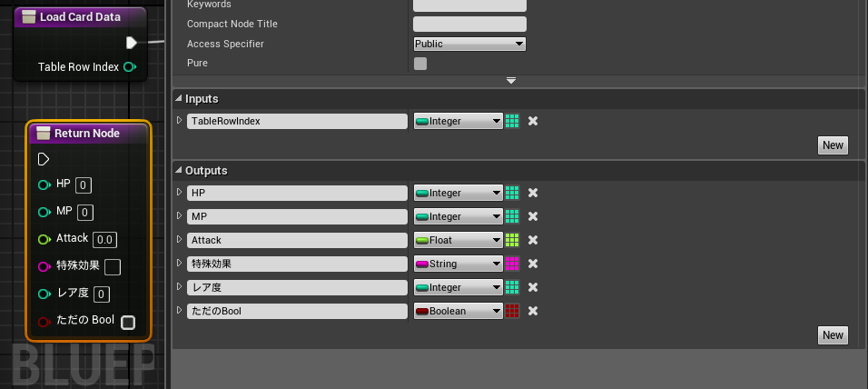Toggle array grid icon for MP output
Image resolution: width=868 pixels, height=389 pixels.
click(x=512, y=216)
